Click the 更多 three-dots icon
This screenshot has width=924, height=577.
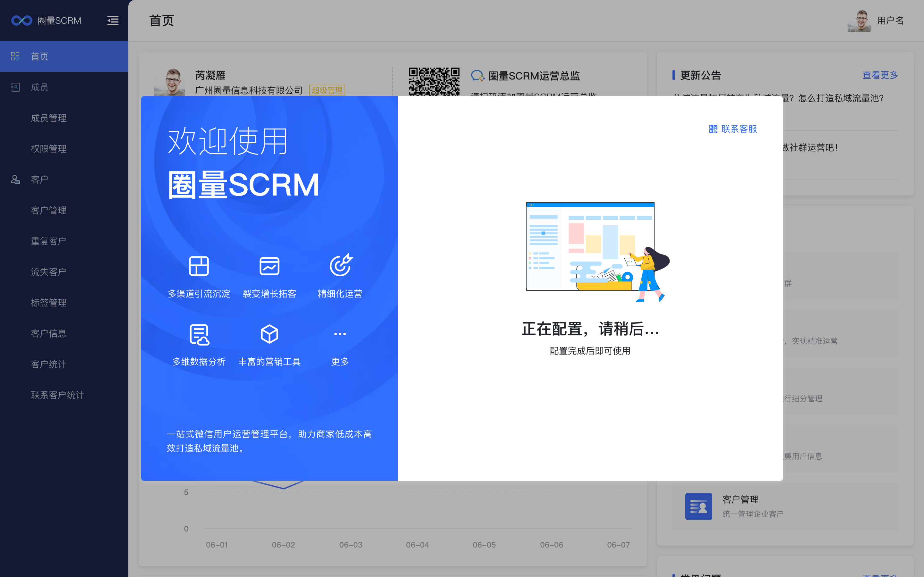340,334
